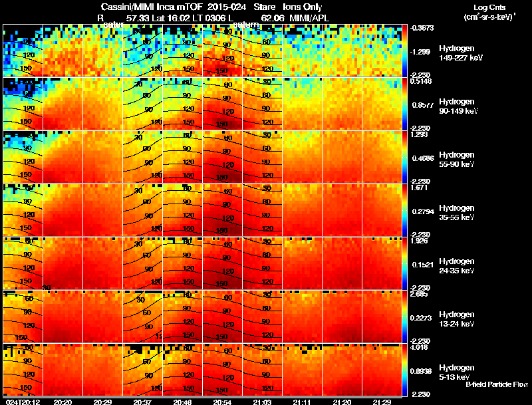Click the colorbar value 1.671
Screen dimensions: 532x405
[419, 188]
